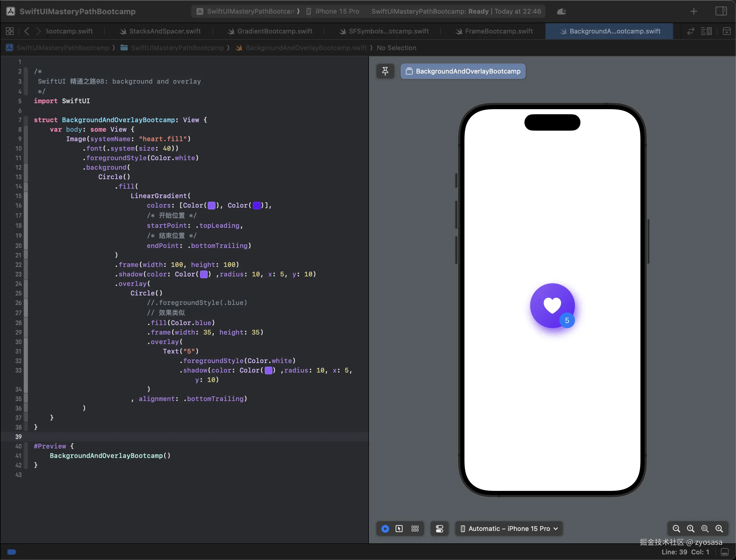Click the plus library button
This screenshot has height=560, width=736.
pyautogui.click(x=694, y=11)
